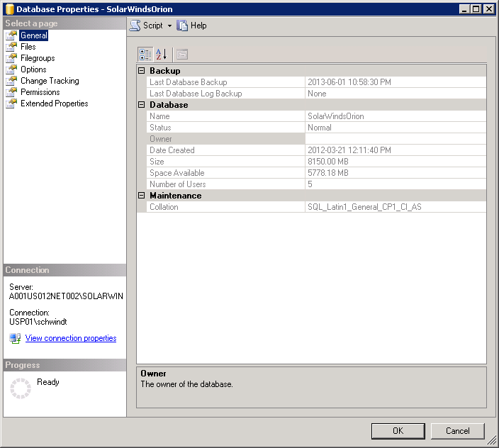This screenshot has width=499, height=448.
Task: Click the Ready progress spinner
Action: click(x=21, y=388)
